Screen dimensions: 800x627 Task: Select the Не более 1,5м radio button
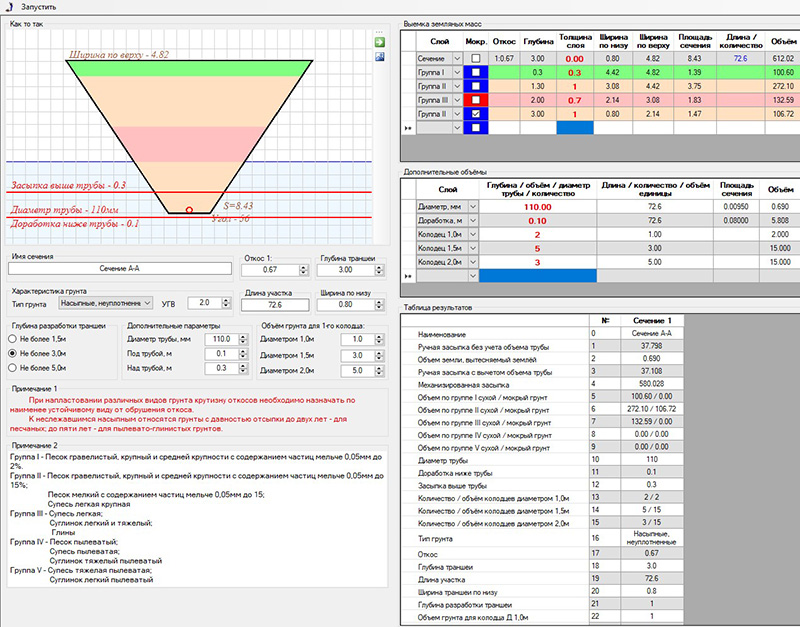pos(12,339)
